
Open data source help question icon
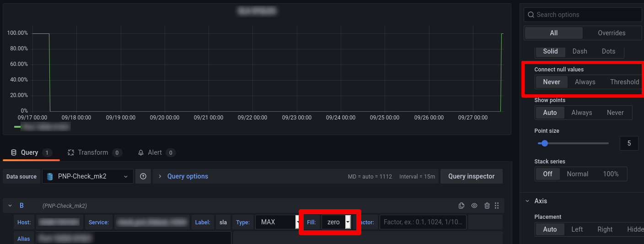click(x=143, y=176)
